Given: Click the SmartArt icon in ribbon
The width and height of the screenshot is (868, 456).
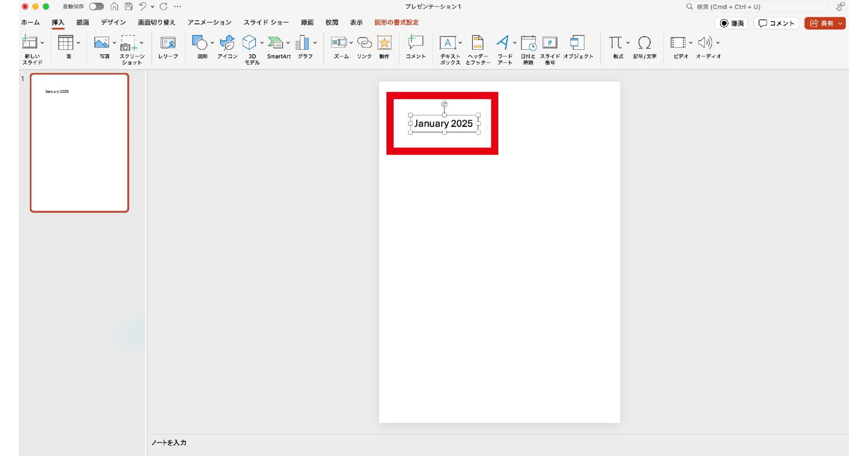Looking at the screenshot, I should 275,43.
